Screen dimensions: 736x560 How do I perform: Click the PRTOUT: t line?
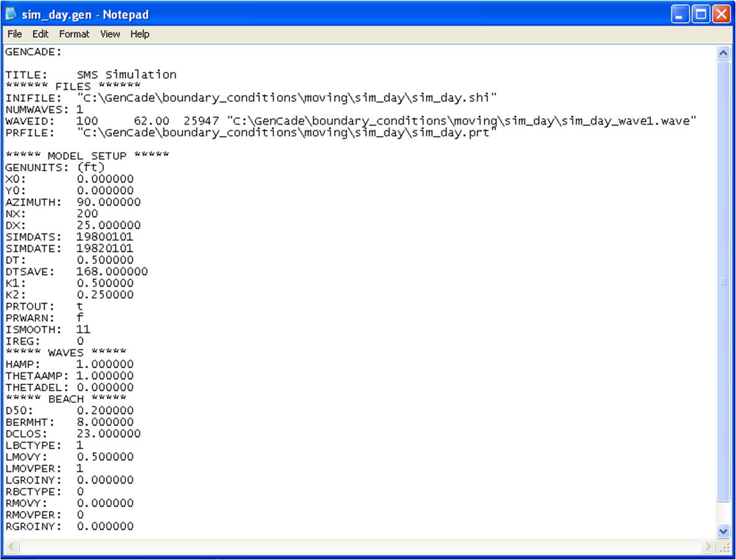[44, 306]
